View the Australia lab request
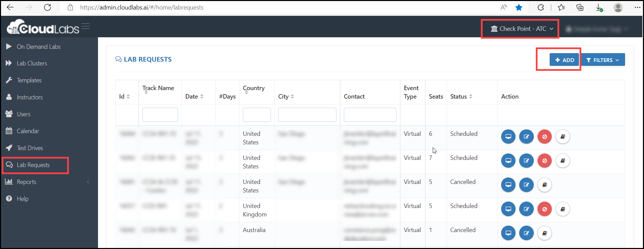The width and height of the screenshot is (644, 249). pos(508,233)
